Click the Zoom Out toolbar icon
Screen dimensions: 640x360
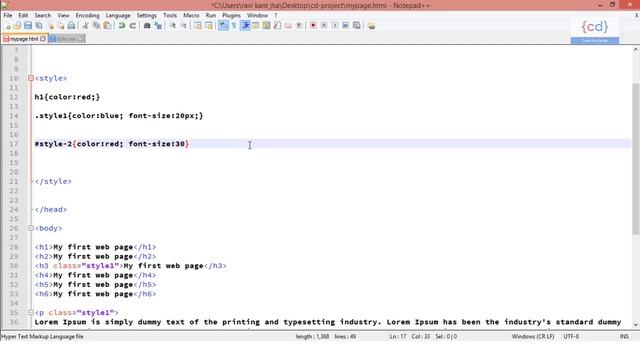(x=184, y=26)
